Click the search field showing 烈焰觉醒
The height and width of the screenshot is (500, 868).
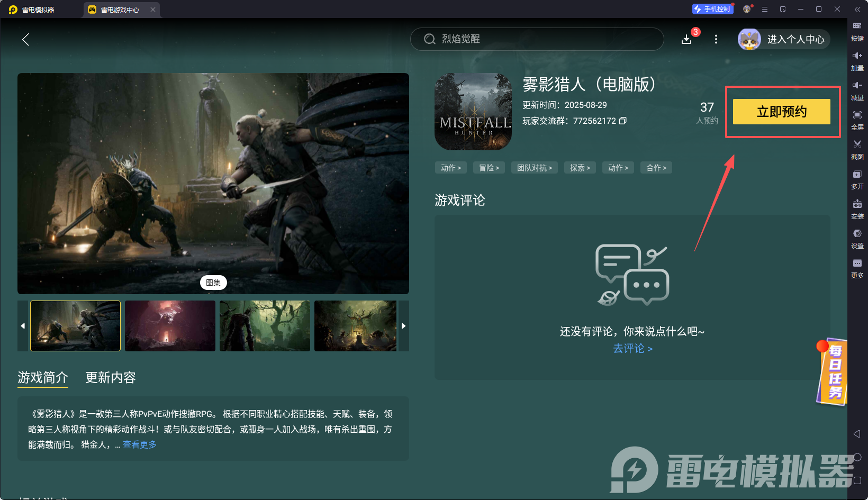[537, 39]
